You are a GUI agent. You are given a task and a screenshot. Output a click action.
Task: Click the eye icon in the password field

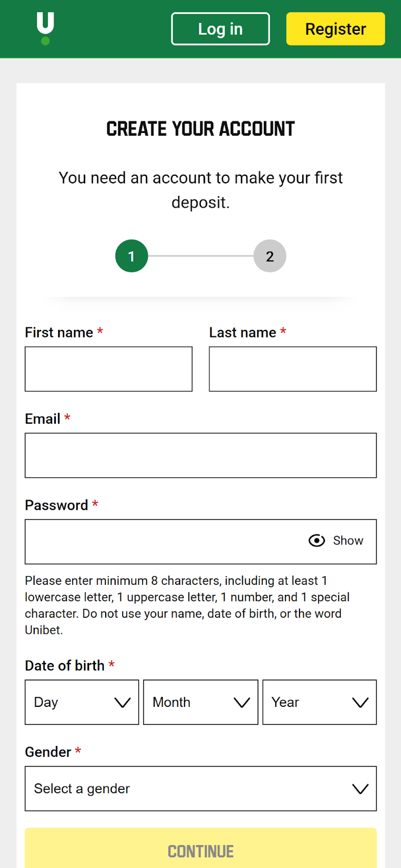click(x=316, y=540)
